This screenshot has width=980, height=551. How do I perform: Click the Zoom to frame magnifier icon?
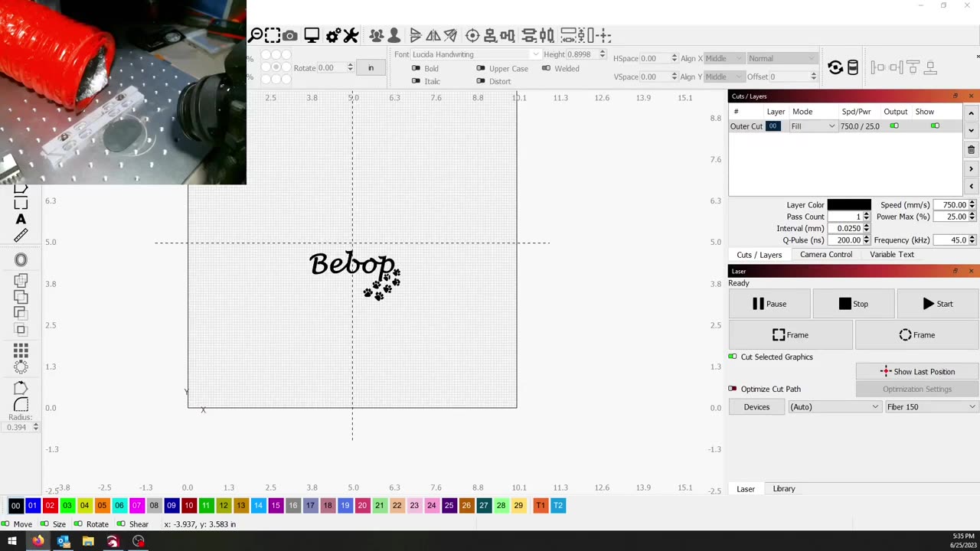point(256,35)
